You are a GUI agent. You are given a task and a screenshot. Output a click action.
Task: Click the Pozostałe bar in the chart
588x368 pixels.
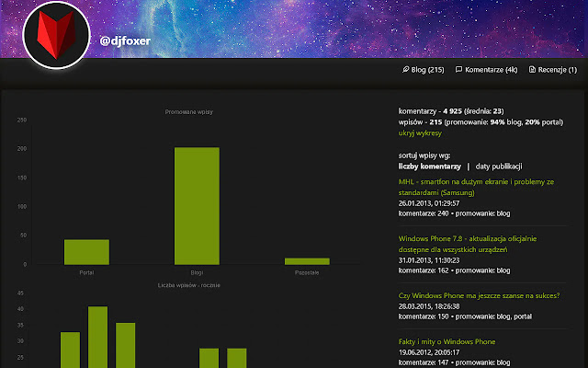pyautogui.click(x=307, y=261)
